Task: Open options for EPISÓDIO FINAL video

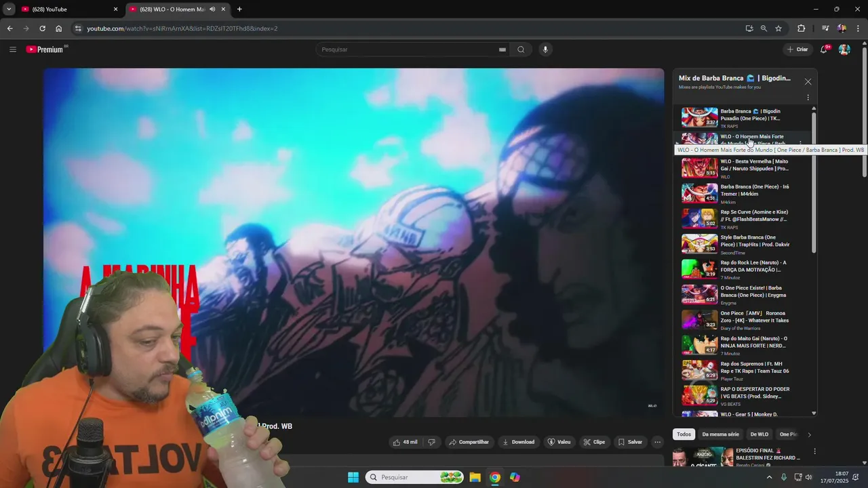Action: [814, 451]
